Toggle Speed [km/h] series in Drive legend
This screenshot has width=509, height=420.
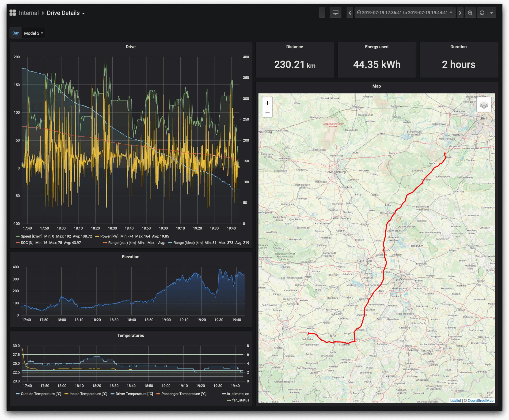click(x=31, y=236)
